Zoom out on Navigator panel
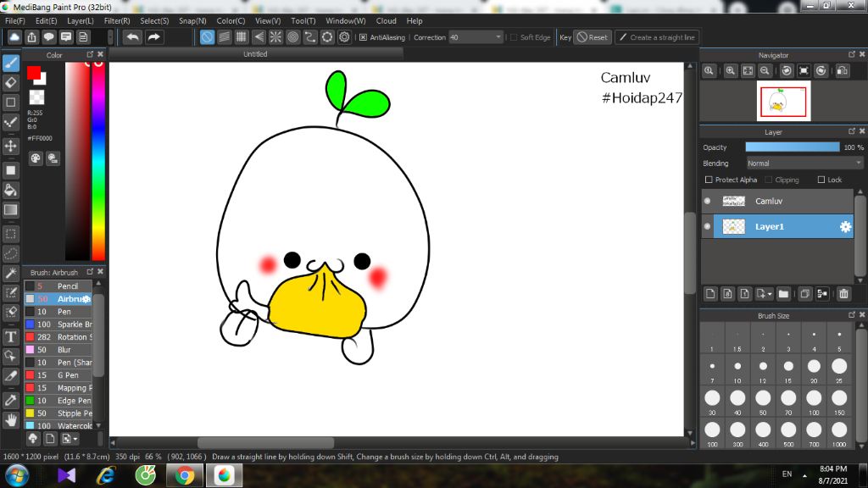The image size is (868, 488). click(x=765, y=71)
